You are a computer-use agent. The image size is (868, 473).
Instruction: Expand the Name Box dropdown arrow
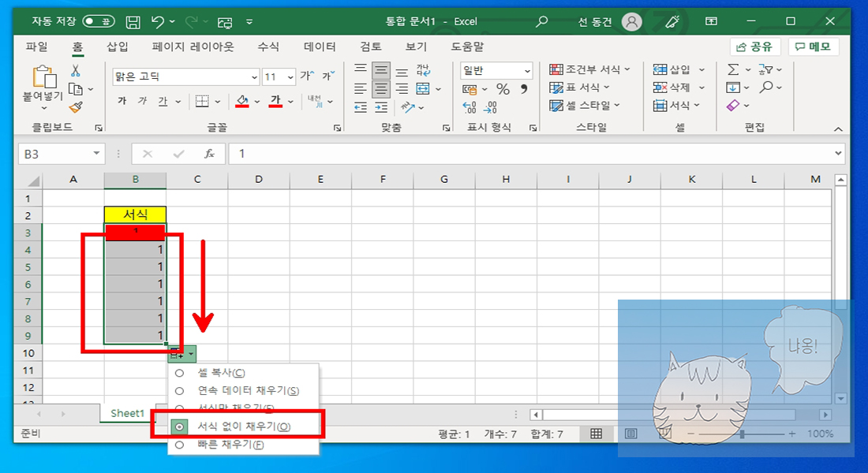pos(96,153)
